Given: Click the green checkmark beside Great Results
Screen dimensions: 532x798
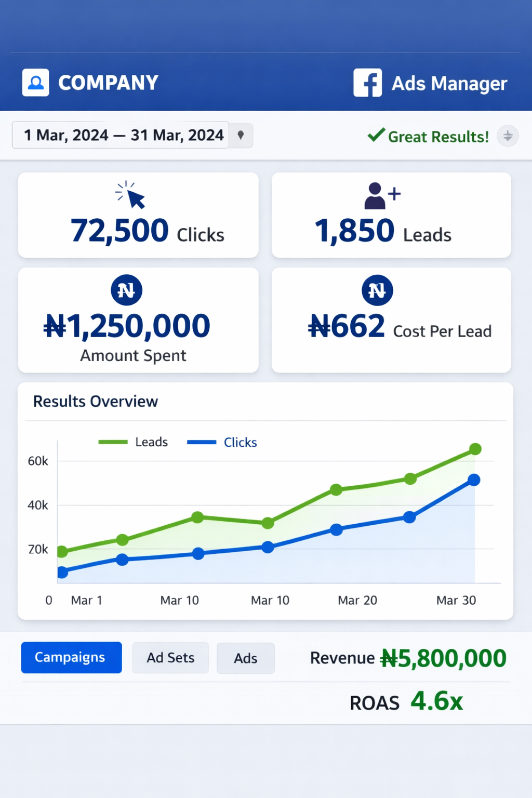Looking at the screenshot, I should [376, 135].
